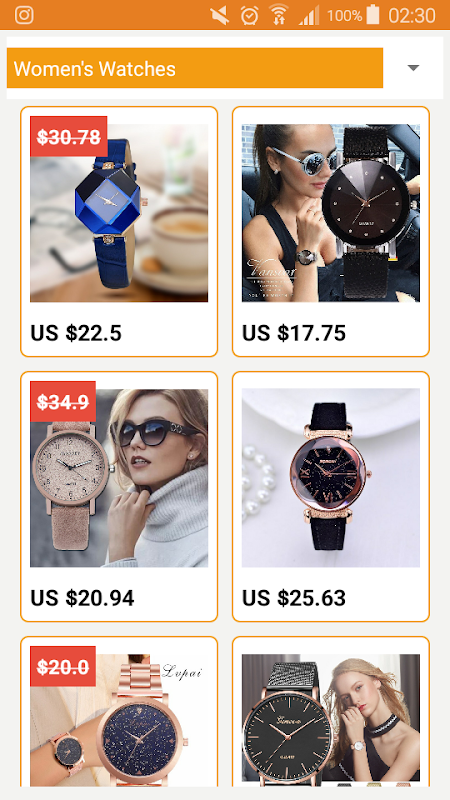
Task: Tap the crossed-out $34.9 price badge
Action: [63, 402]
